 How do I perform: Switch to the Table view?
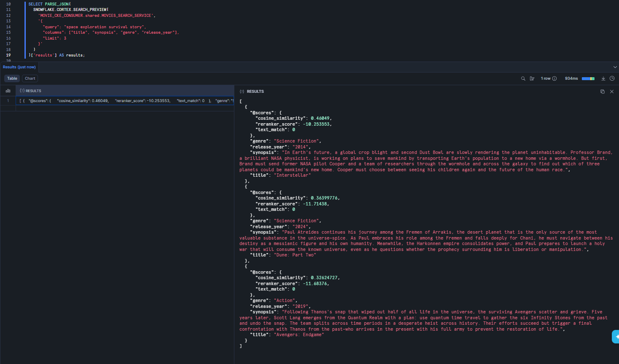click(12, 78)
